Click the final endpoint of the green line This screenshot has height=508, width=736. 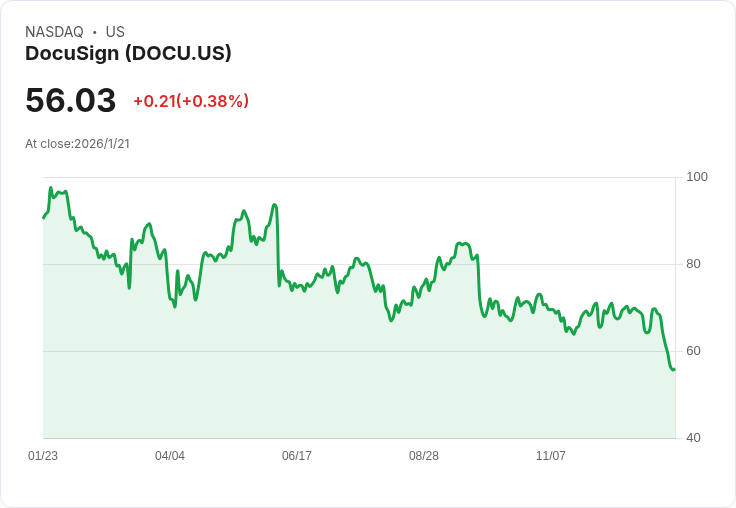point(674,369)
